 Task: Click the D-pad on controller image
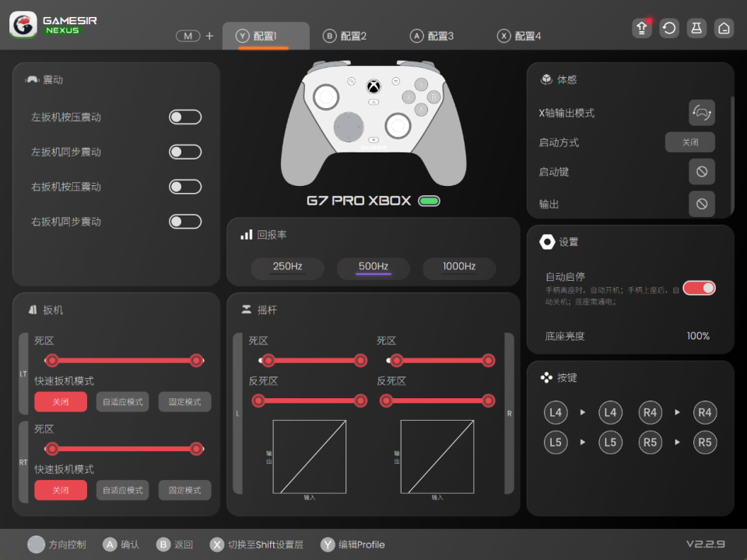[x=349, y=127]
